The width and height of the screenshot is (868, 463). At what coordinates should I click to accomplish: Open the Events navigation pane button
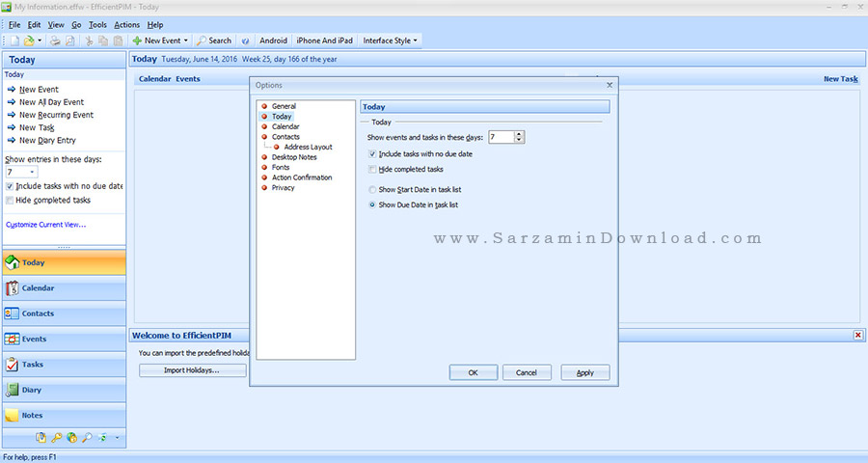(x=65, y=339)
